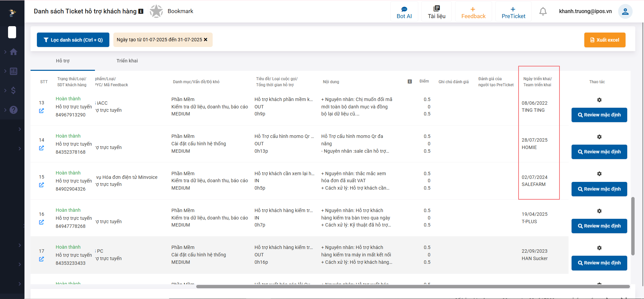Click Review mặc định for row 15
This screenshot has height=299, width=644.
click(x=599, y=189)
